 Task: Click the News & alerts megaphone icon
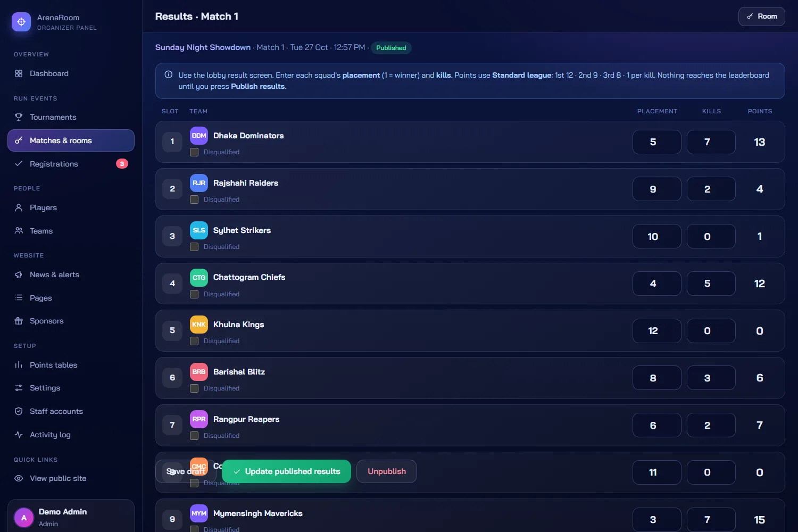click(19, 275)
